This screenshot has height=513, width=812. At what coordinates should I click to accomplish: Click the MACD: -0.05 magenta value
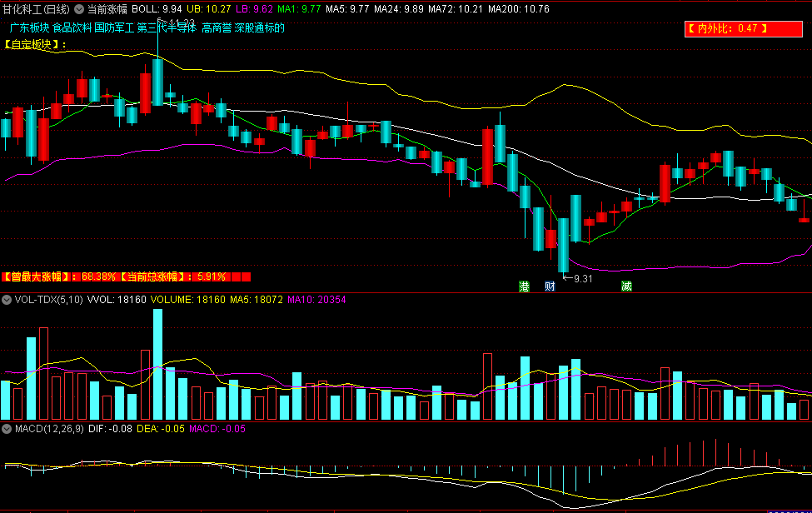[217, 429]
